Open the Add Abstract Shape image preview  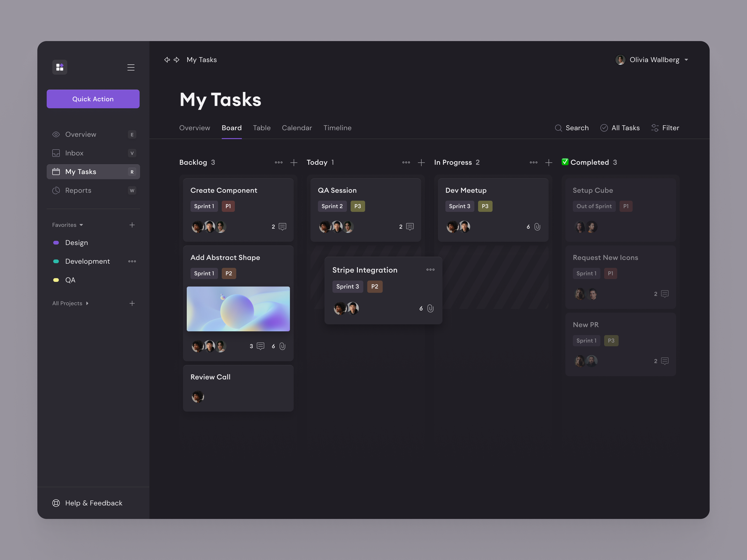click(238, 309)
